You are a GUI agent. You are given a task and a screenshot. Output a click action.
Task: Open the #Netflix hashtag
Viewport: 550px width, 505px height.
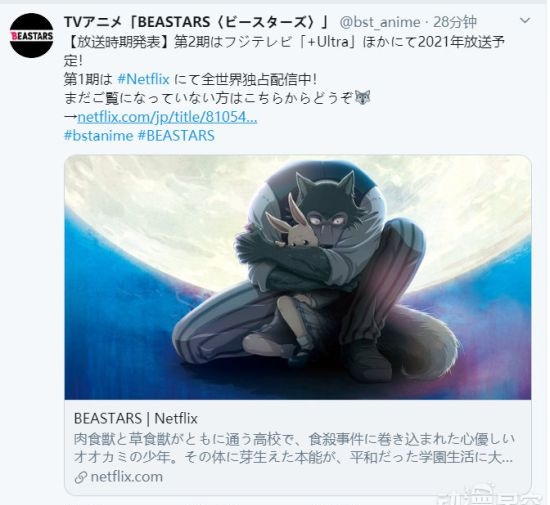click(143, 79)
